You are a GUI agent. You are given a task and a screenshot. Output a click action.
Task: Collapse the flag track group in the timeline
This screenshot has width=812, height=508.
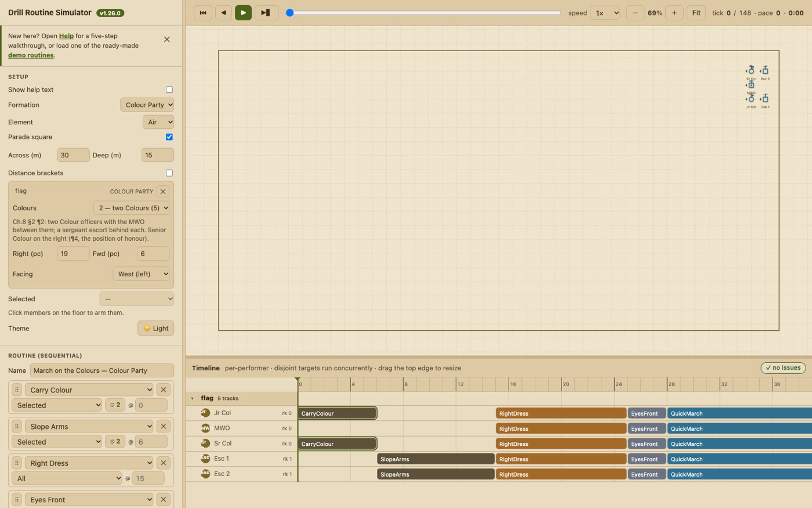coord(193,398)
